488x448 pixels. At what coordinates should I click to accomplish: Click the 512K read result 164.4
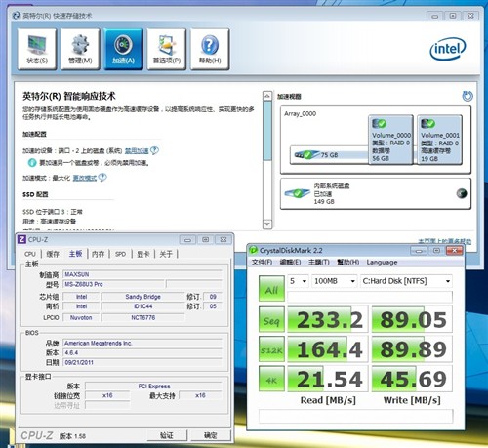coord(328,349)
